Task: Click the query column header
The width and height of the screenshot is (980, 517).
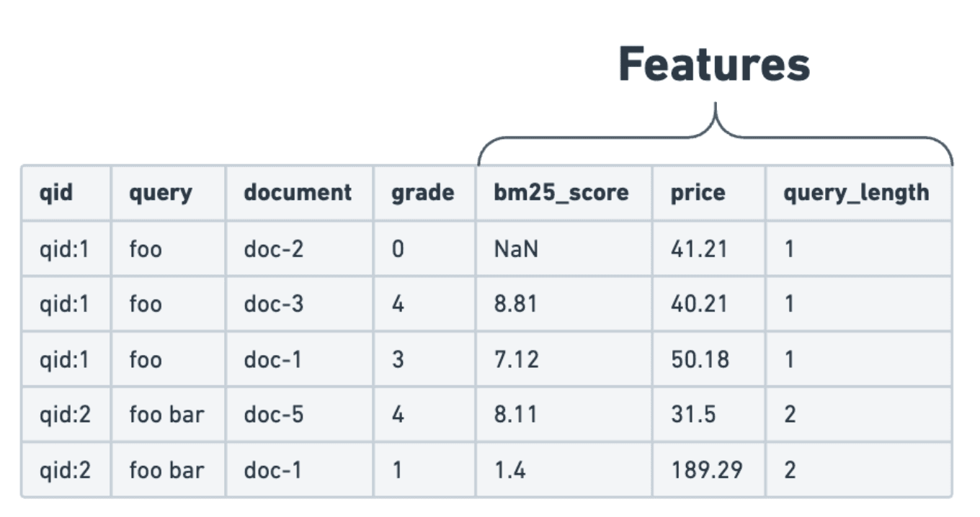Action: [x=161, y=193]
